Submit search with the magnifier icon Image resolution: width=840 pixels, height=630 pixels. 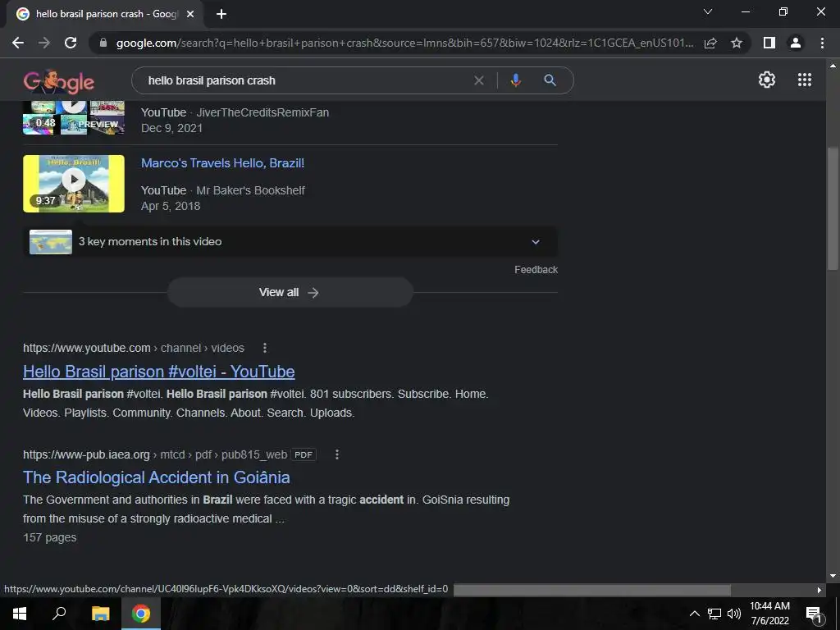550,80
